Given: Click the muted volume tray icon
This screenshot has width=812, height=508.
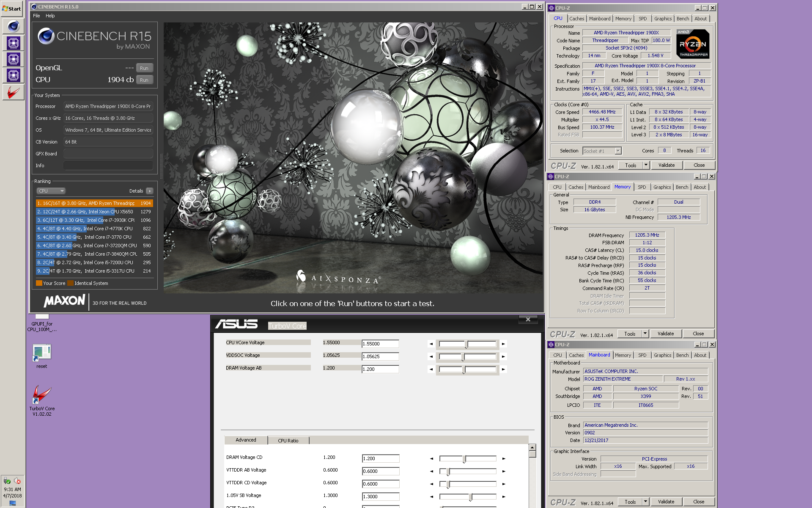Looking at the screenshot, I should (x=17, y=481).
